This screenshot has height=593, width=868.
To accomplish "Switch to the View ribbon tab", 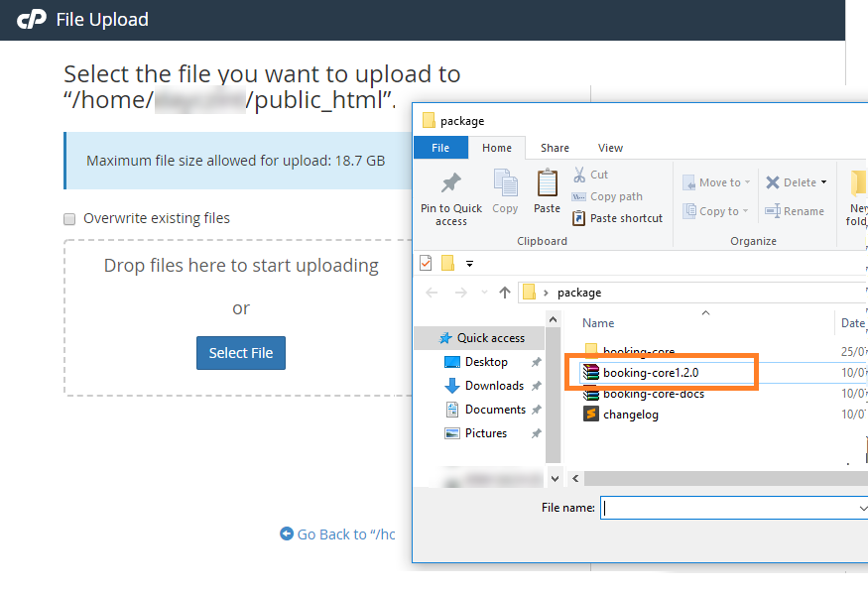I will [x=610, y=148].
